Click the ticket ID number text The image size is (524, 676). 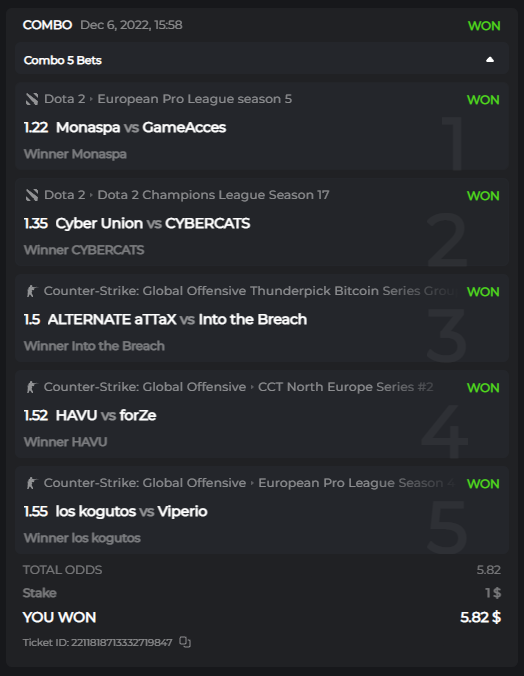click(122, 642)
